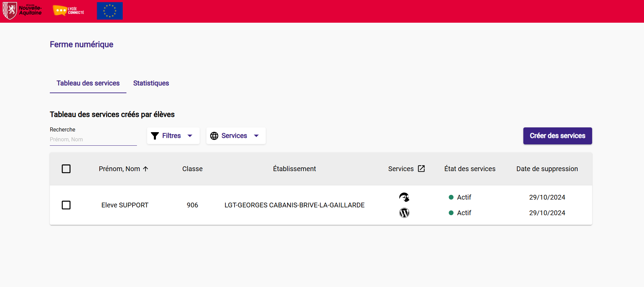The height and width of the screenshot is (287, 644).
Task: Expand the Filtres dropdown arrow
Action: point(190,136)
